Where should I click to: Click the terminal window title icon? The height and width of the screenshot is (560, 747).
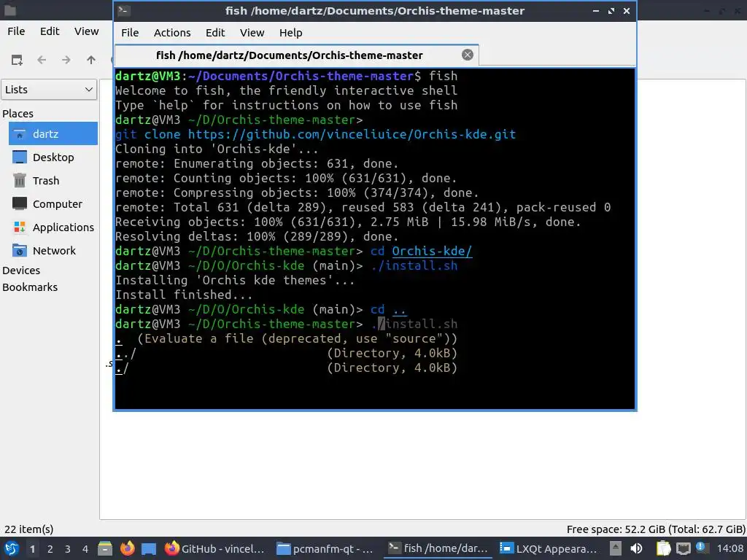tap(124, 10)
